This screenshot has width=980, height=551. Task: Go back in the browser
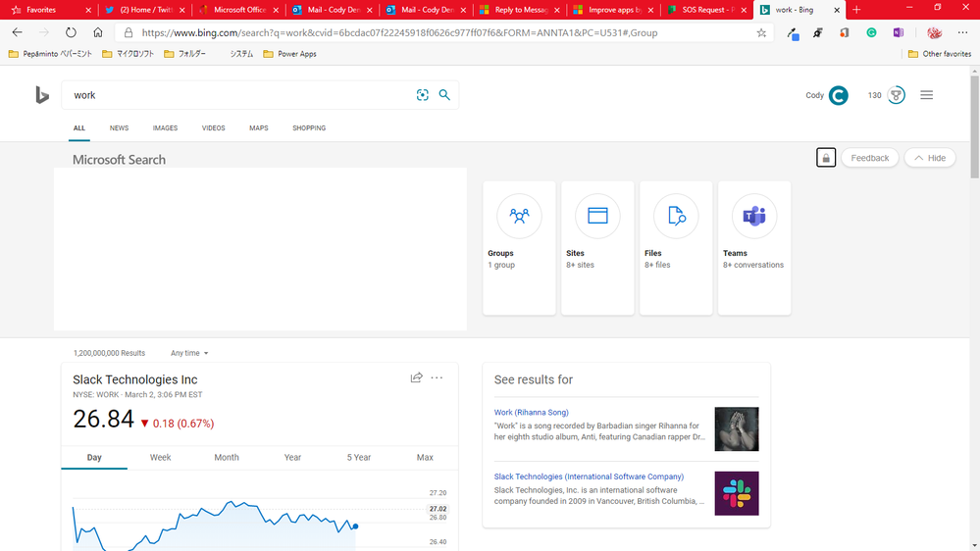pyautogui.click(x=18, y=32)
